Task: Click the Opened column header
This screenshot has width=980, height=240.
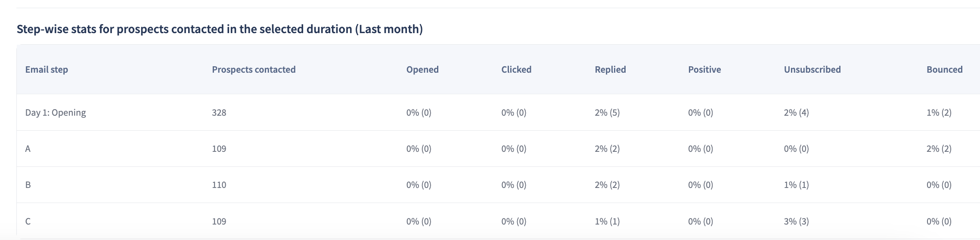Action: (x=422, y=70)
